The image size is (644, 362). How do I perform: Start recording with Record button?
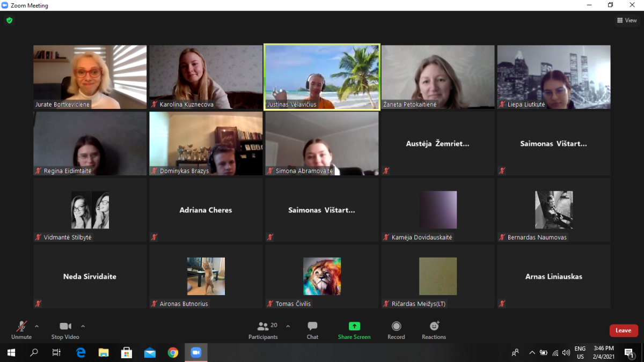pyautogui.click(x=396, y=330)
